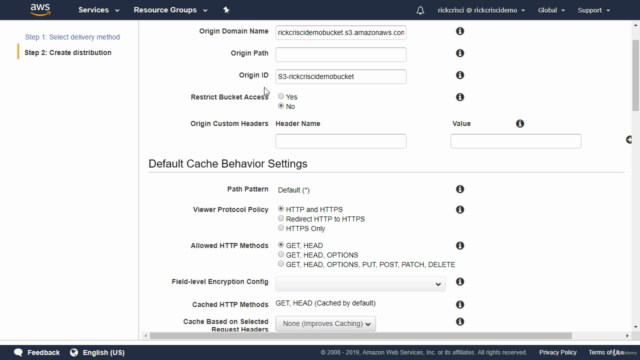The height and width of the screenshot is (360, 640).
Task: Change language English (US)
Action: point(104,353)
